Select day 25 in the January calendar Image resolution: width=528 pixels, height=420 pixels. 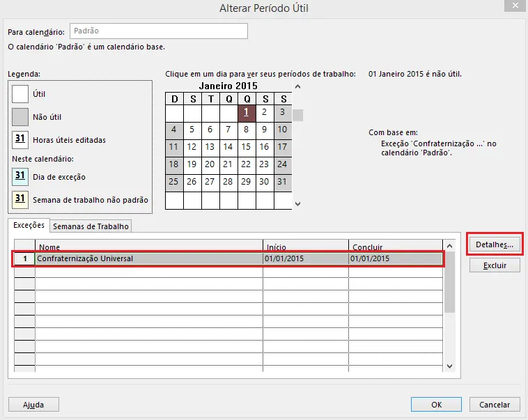click(x=174, y=183)
